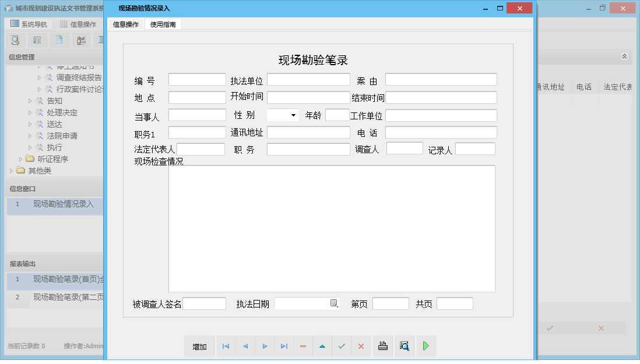This screenshot has width=640, height=364.
Task: Click the 增加 button
Action: pos(199,346)
